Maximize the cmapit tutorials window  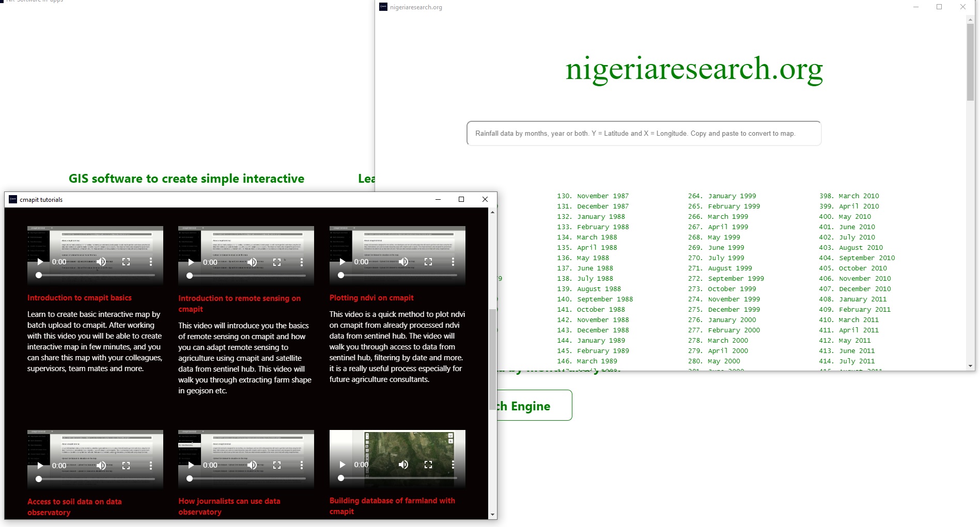pyautogui.click(x=461, y=199)
